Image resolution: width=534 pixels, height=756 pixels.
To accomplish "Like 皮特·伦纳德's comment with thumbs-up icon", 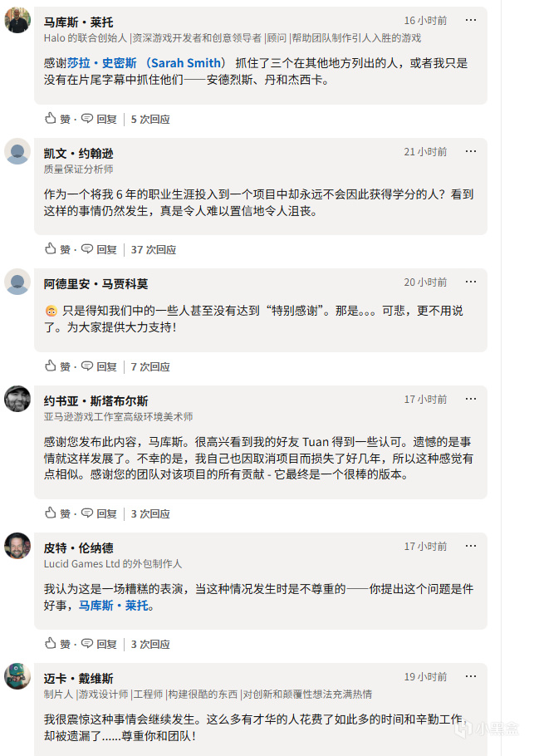I will click(51, 644).
